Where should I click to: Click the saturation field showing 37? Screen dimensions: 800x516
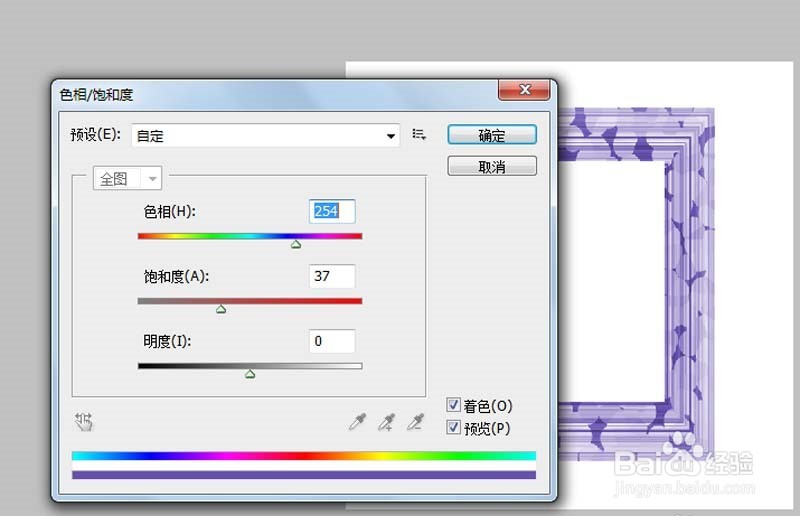coord(332,276)
